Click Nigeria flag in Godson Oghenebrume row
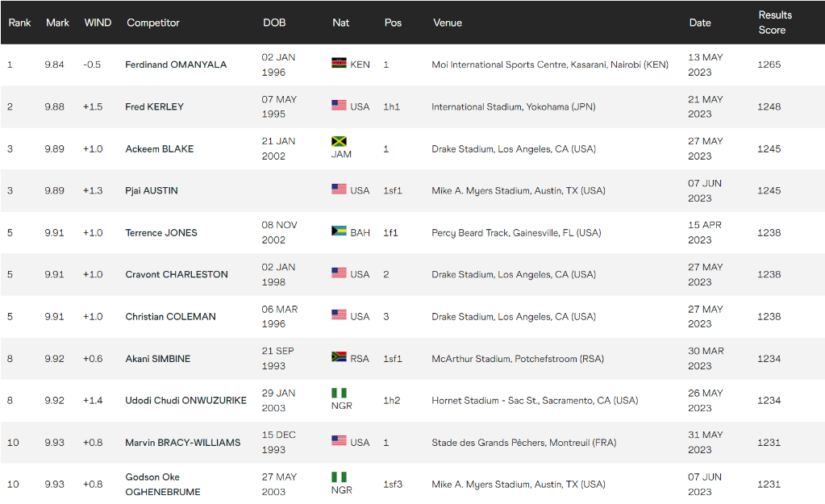The width and height of the screenshot is (825, 504). pos(339,477)
